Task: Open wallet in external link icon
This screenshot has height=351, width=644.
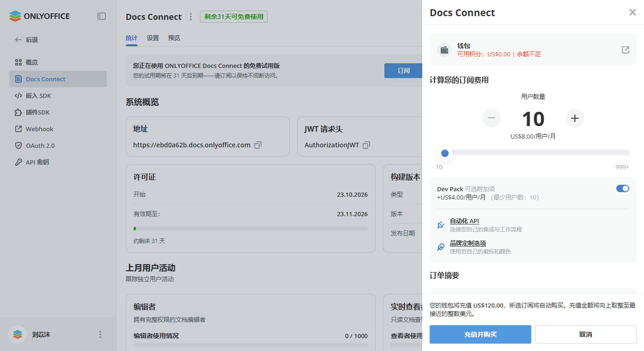Action: click(x=626, y=50)
